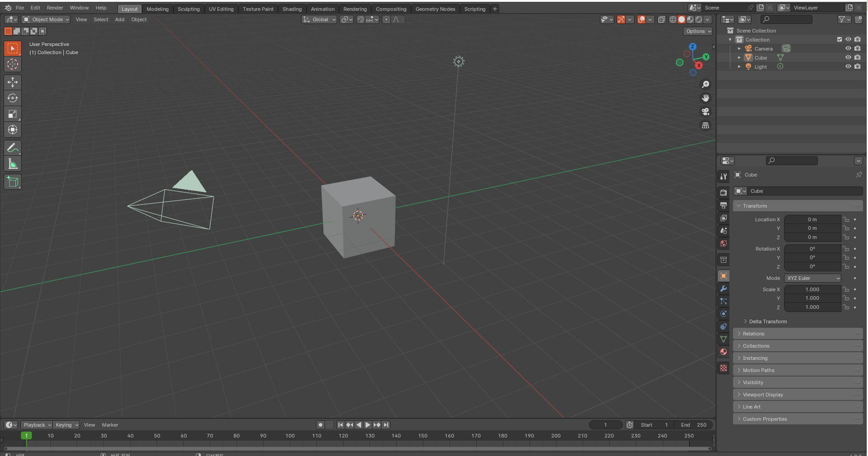Open the Scene properties tab
868x456 pixels.
(724, 230)
